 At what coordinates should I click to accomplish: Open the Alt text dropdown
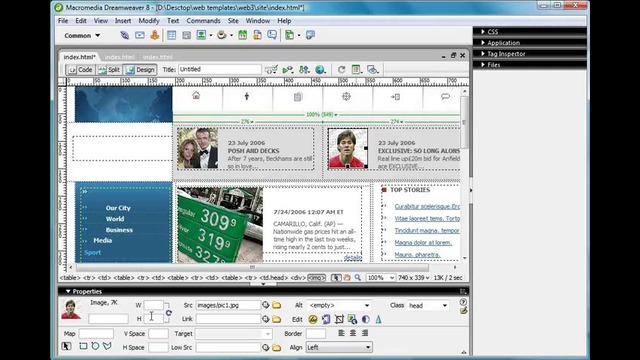367,305
